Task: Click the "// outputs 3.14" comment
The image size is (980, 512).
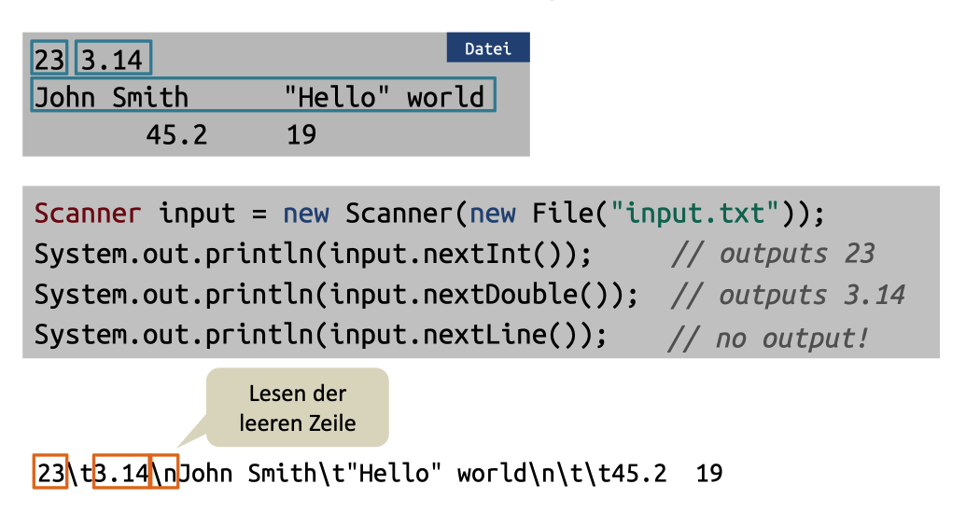Action: [x=787, y=296]
